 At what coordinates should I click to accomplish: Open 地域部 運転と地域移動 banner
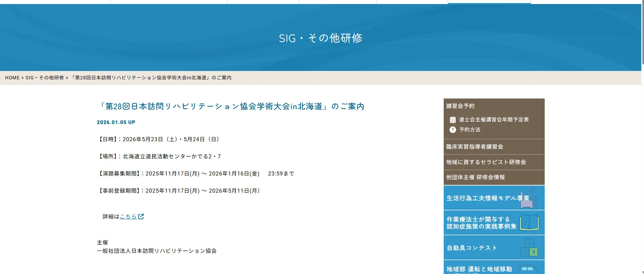[494, 267]
